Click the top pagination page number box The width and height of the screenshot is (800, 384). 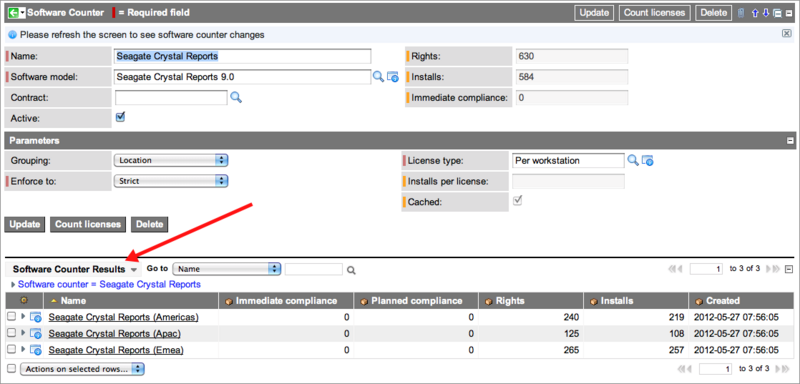coord(706,269)
